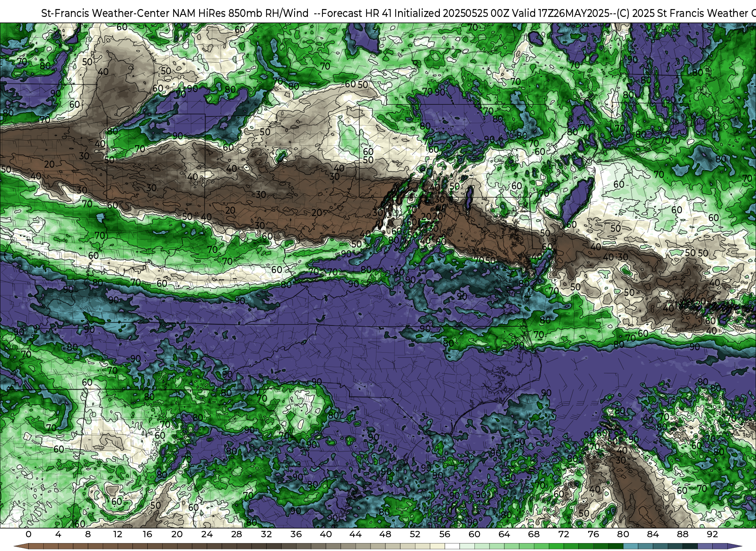
Task: Click the purple colorbar swatch below 92
Action: pos(719,547)
